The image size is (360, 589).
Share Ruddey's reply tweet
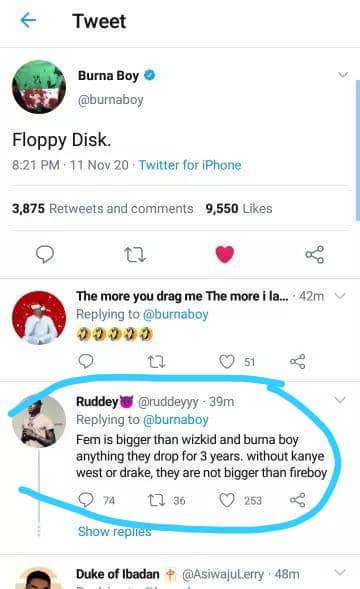pos(298,500)
